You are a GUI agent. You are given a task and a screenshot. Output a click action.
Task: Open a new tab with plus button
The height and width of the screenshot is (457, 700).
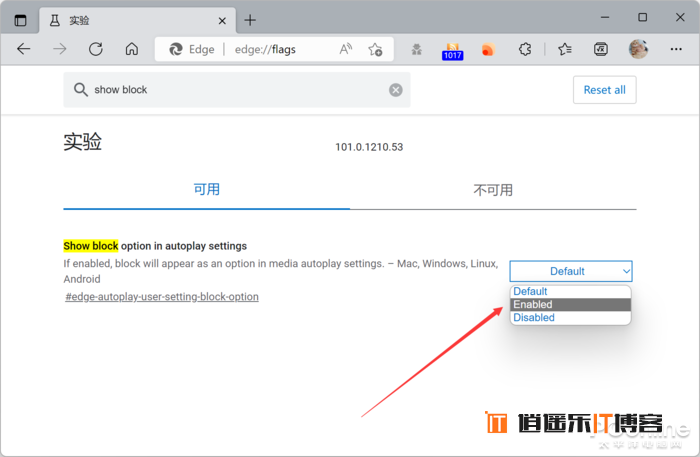coord(250,20)
